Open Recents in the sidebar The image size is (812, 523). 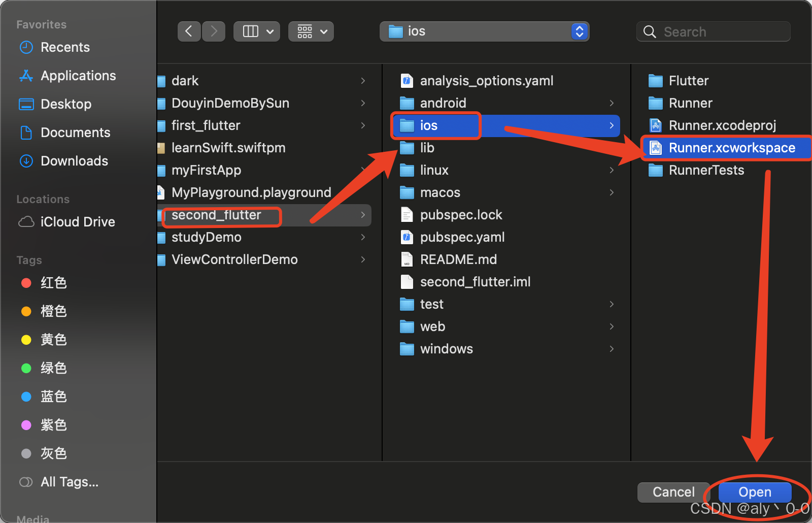click(x=65, y=47)
